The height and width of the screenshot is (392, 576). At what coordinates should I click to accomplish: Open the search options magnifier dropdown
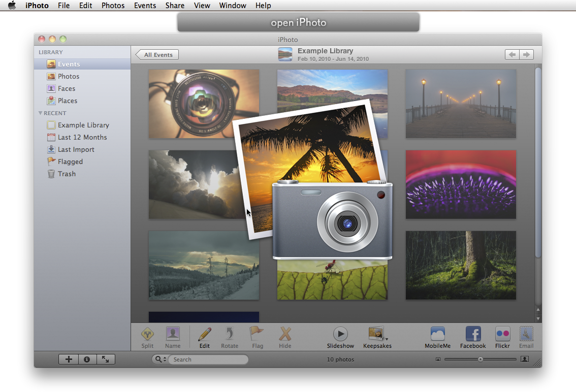click(160, 360)
